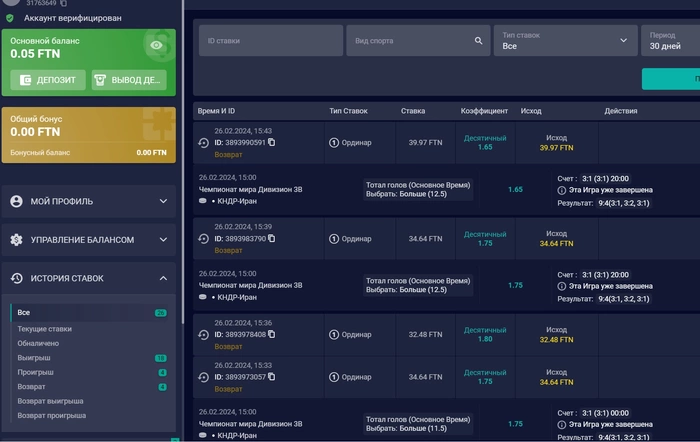700x442 pixels.
Task: Select the Возврат выигрыша filter
Action: coord(50,401)
